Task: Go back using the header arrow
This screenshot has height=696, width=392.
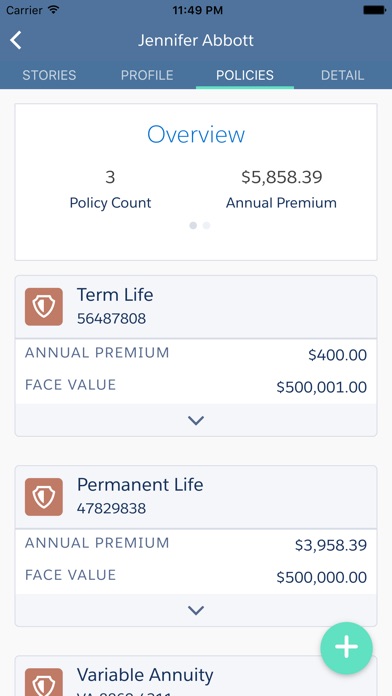Action: coord(16,40)
